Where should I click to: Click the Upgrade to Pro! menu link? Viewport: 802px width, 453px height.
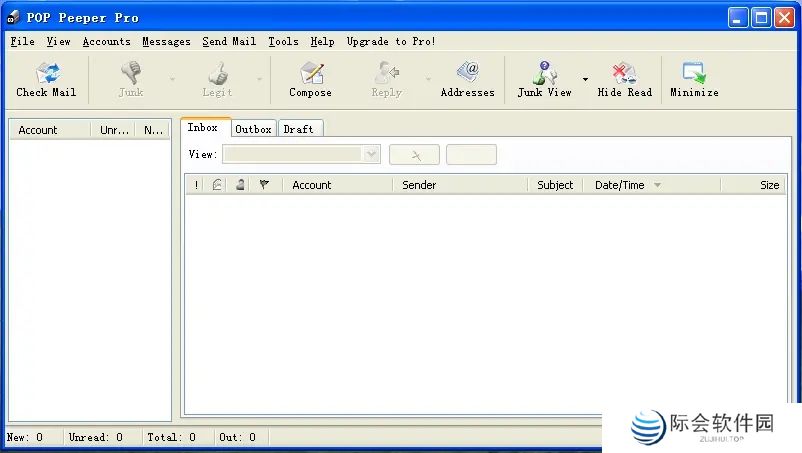point(391,41)
